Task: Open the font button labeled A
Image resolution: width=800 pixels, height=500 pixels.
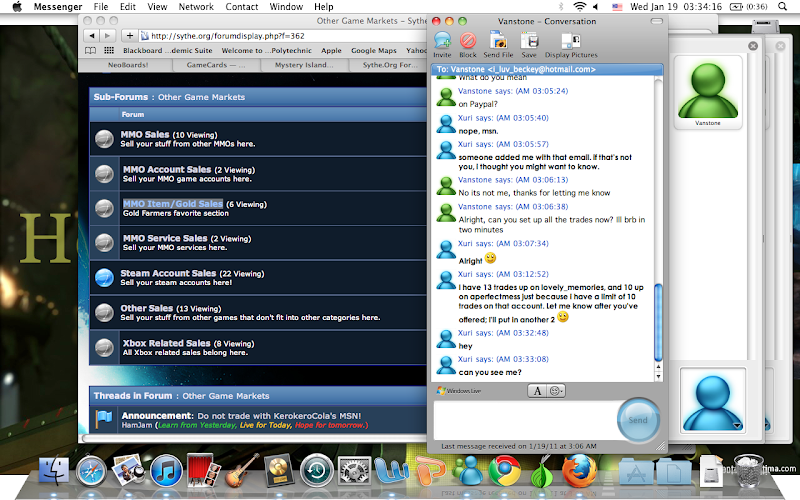Action: coord(537,391)
